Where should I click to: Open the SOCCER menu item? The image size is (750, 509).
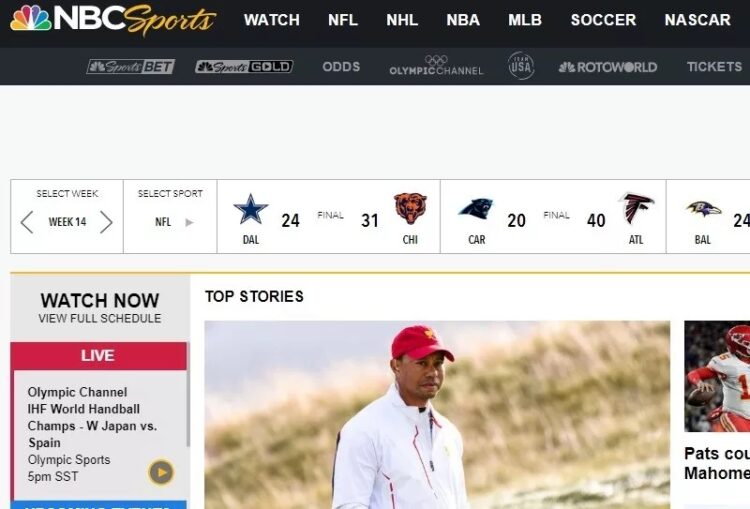click(x=603, y=20)
